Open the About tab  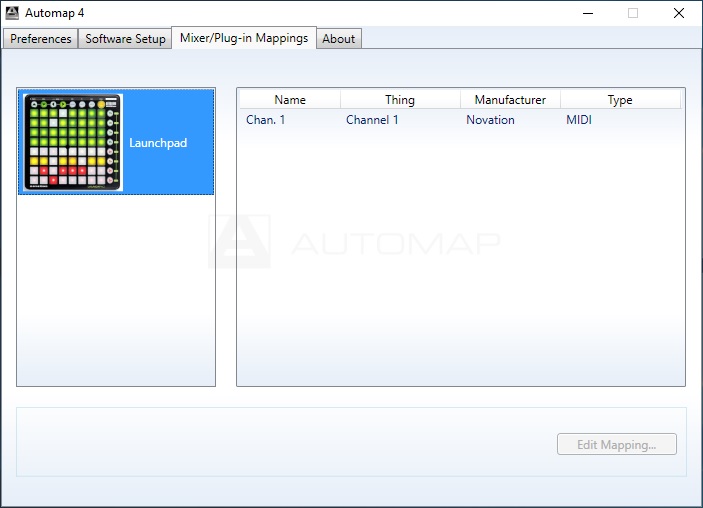tap(338, 39)
